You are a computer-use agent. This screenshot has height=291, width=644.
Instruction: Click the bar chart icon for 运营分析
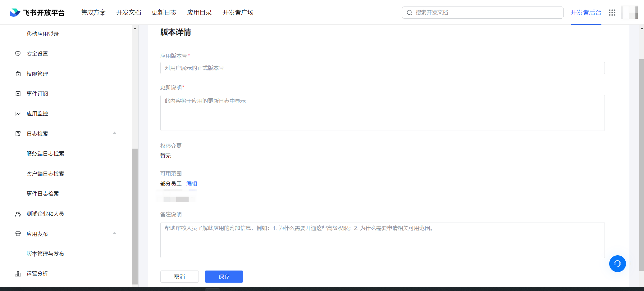coord(18,274)
